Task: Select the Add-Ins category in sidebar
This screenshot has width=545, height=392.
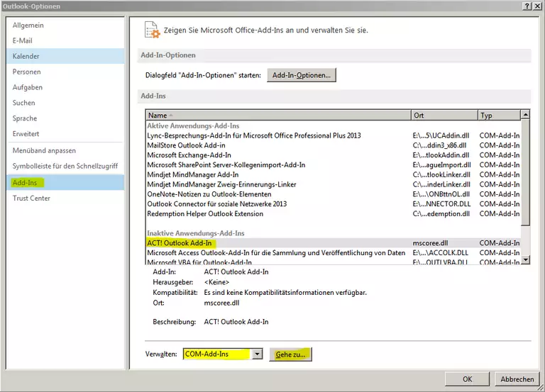Action: (x=26, y=182)
